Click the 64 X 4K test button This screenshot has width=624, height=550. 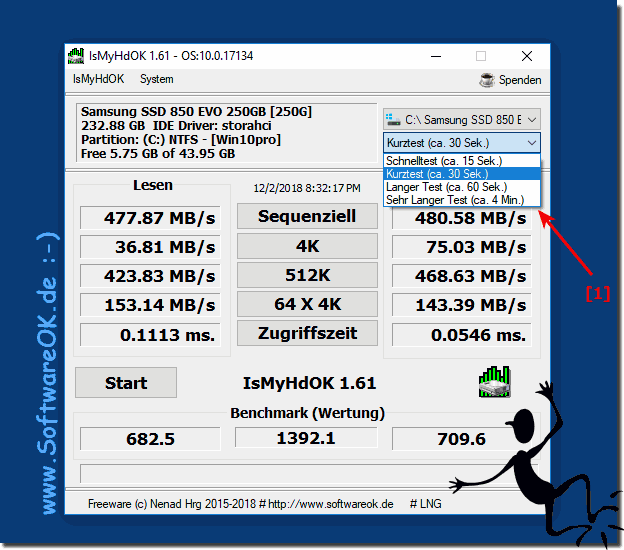click(x=307, y=304)
